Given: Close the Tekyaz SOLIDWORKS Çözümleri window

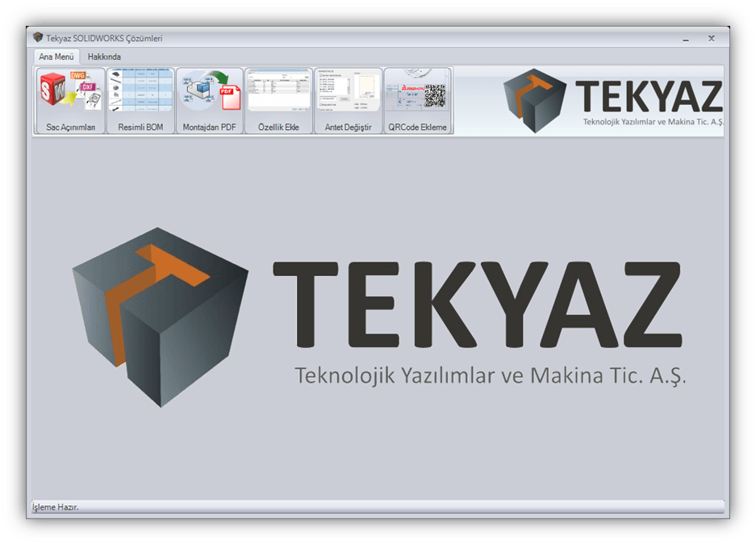Looking at the screenshot, I should pyautogui.click(x=711, y=39).
